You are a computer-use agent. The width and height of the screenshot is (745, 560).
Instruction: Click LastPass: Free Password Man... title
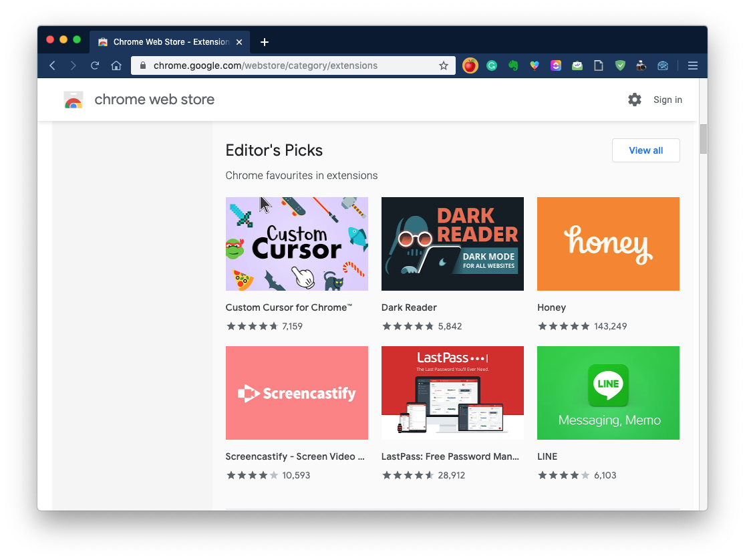(x=450, y=456)
